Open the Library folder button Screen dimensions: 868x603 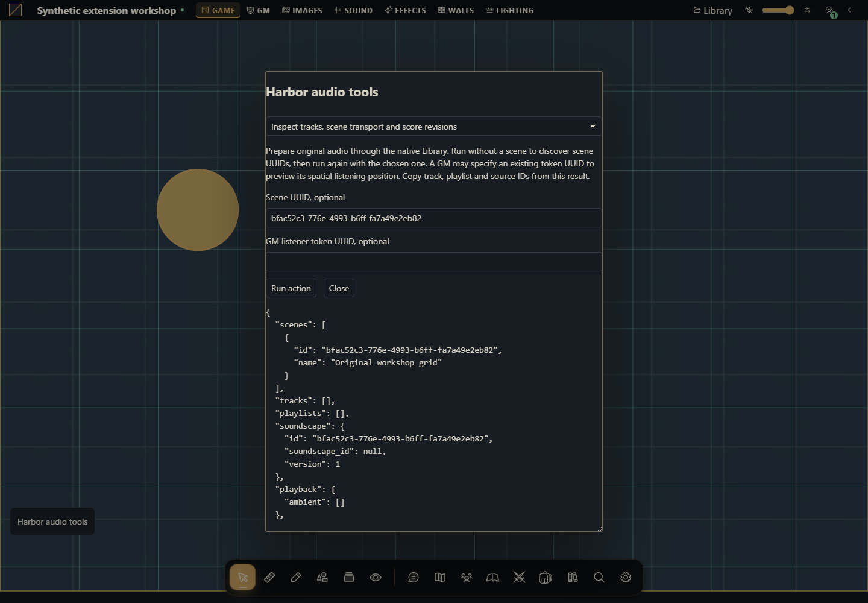[713, 10]
